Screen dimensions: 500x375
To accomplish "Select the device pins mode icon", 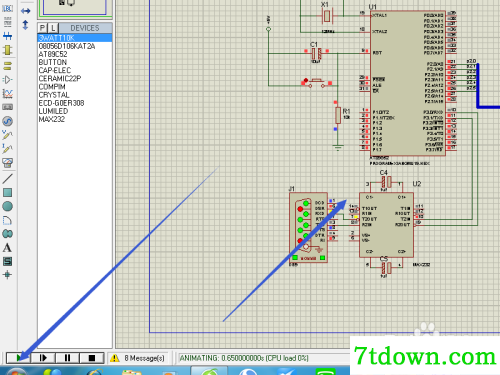I will 7,80.
